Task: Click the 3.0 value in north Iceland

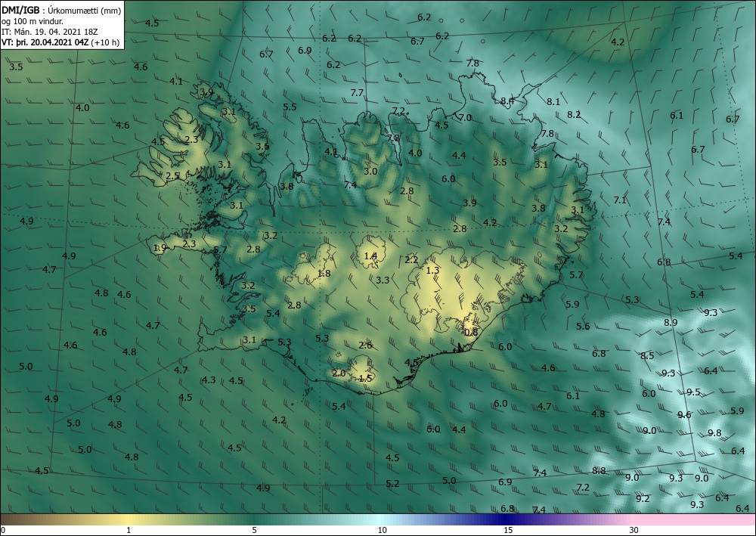Action: [370, 171]
